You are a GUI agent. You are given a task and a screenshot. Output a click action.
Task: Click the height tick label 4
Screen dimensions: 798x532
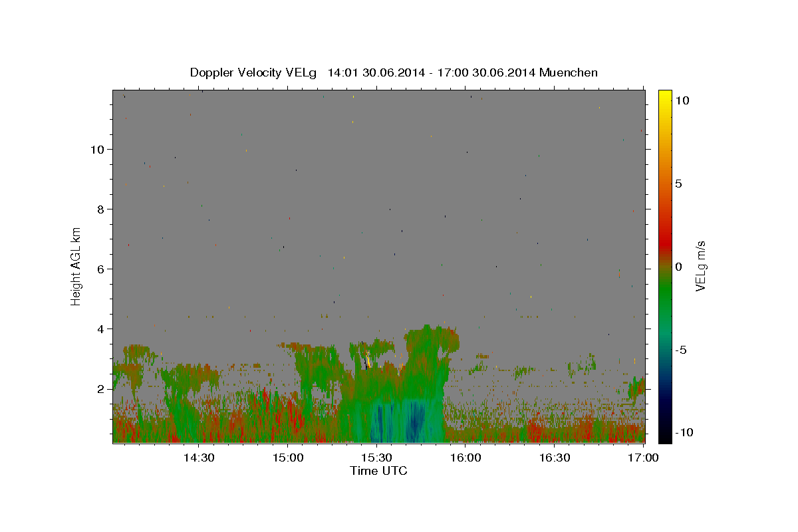101,329
